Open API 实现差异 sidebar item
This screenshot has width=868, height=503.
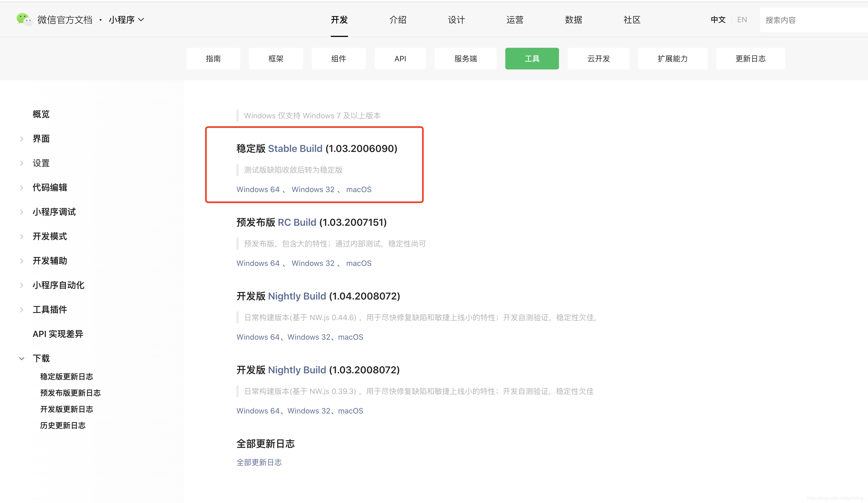[58, 334]
